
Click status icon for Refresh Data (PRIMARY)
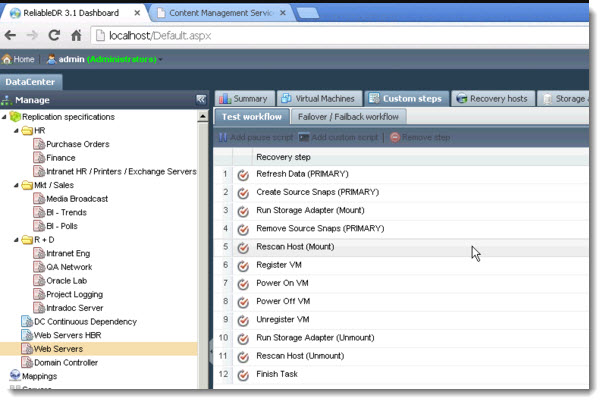(x=243, y=175)
